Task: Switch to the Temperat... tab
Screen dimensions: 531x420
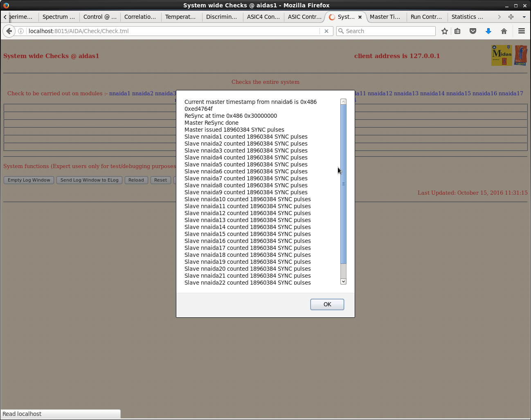Action: click(x=181, y=17)
